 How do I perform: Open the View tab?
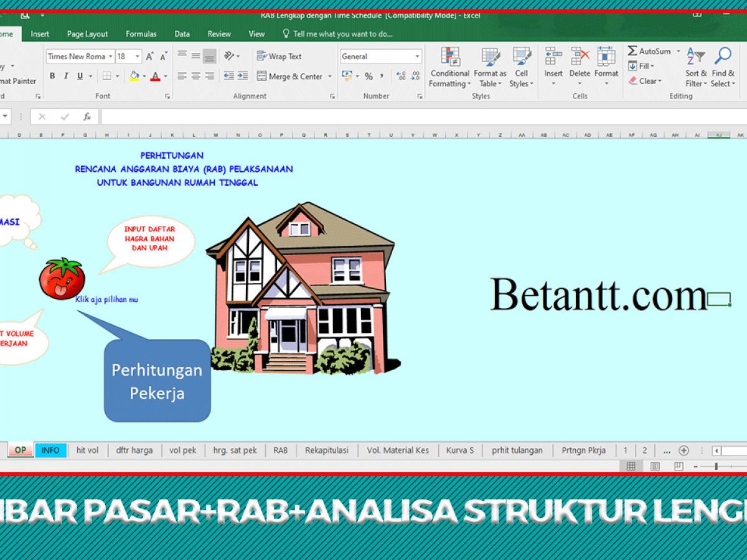[256, 34]
